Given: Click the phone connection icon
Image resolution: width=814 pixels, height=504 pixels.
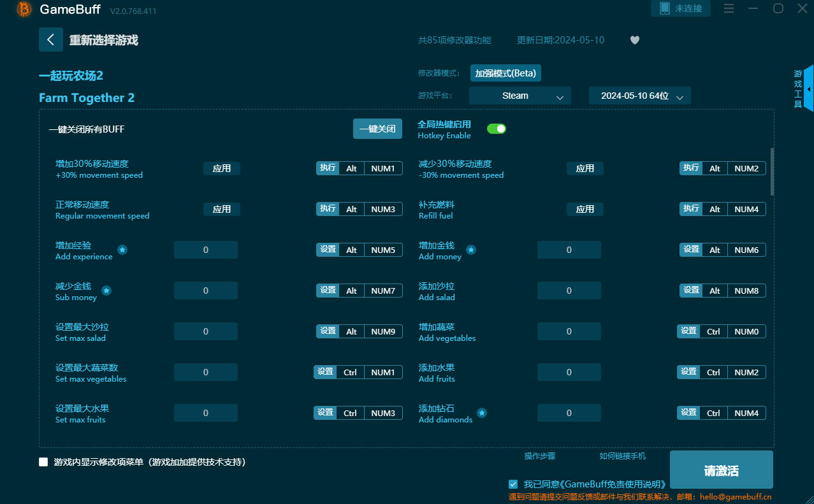Looking at the screenshot, I should pos(665,8).
